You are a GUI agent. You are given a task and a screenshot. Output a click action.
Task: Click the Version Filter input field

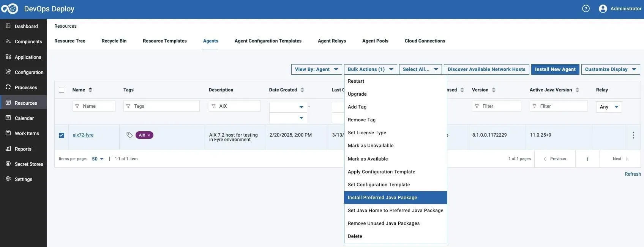497,106
